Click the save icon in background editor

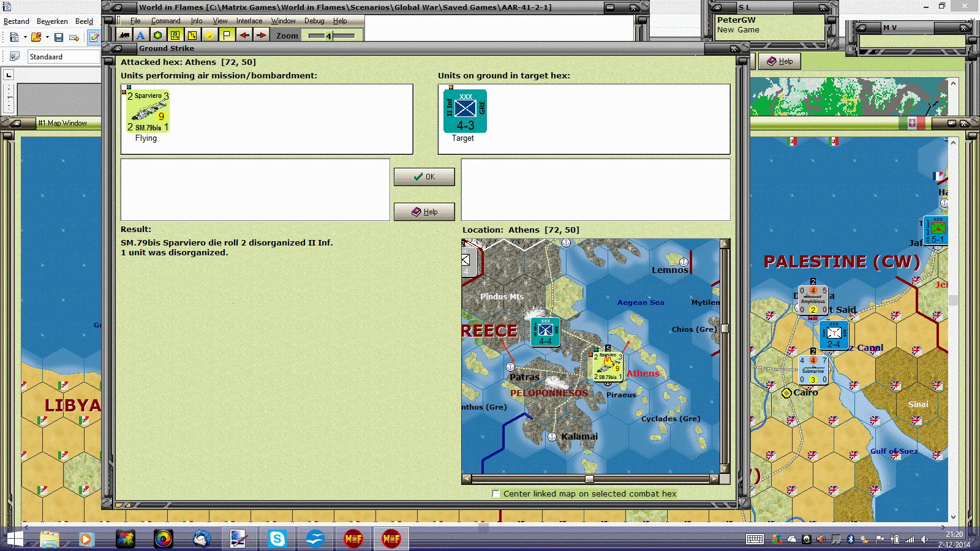point(59,37)
